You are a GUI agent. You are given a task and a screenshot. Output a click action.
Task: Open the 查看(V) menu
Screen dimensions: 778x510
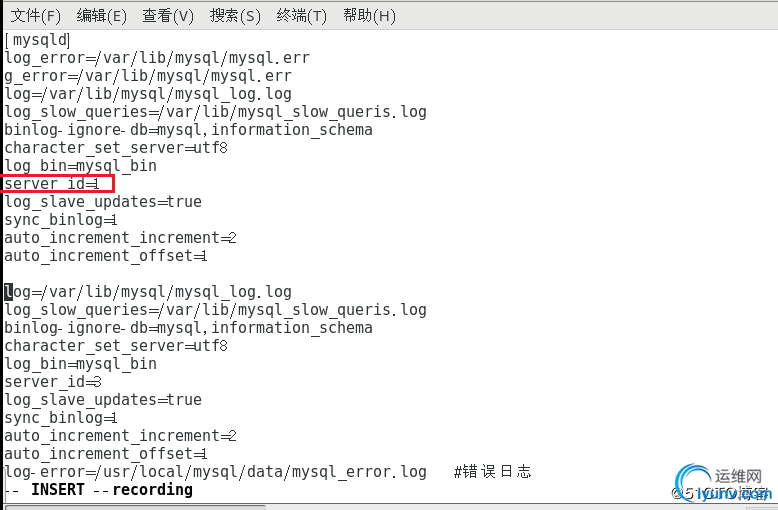pos(168,16)
